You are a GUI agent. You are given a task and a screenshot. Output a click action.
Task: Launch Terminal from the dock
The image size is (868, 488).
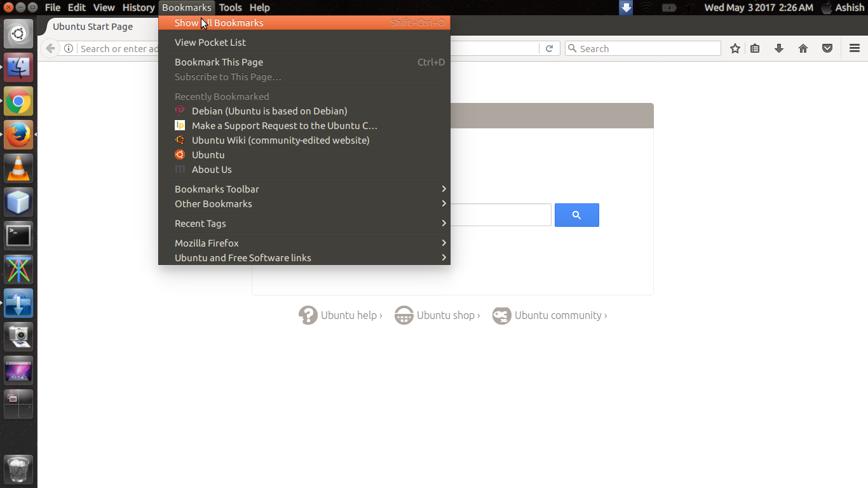click(x=18, y=236)
